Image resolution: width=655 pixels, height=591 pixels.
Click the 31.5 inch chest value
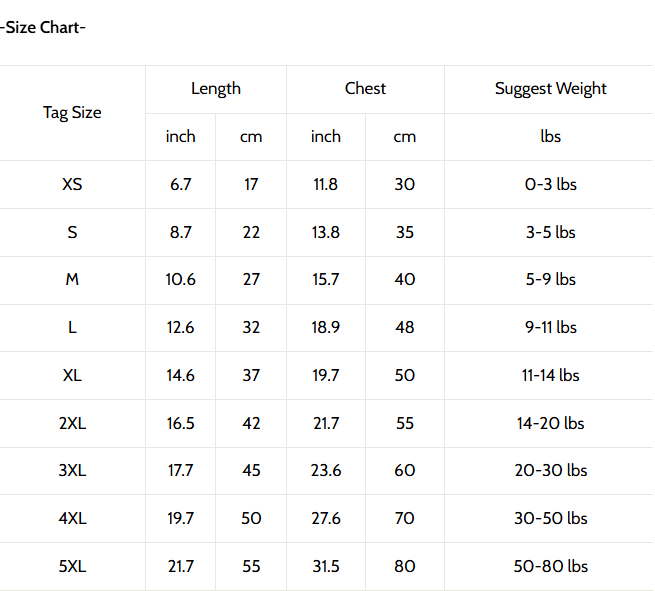tap(326, 567)
